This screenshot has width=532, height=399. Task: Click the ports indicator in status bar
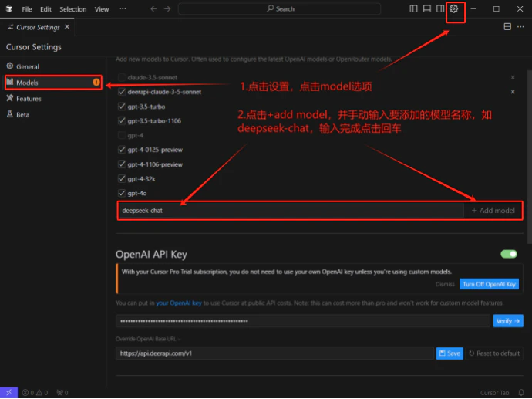click(62, 393)
